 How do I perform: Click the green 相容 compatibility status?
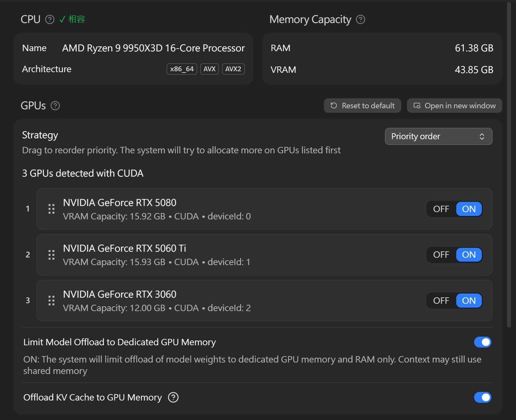pyautogui.click(x=72, y=19)
